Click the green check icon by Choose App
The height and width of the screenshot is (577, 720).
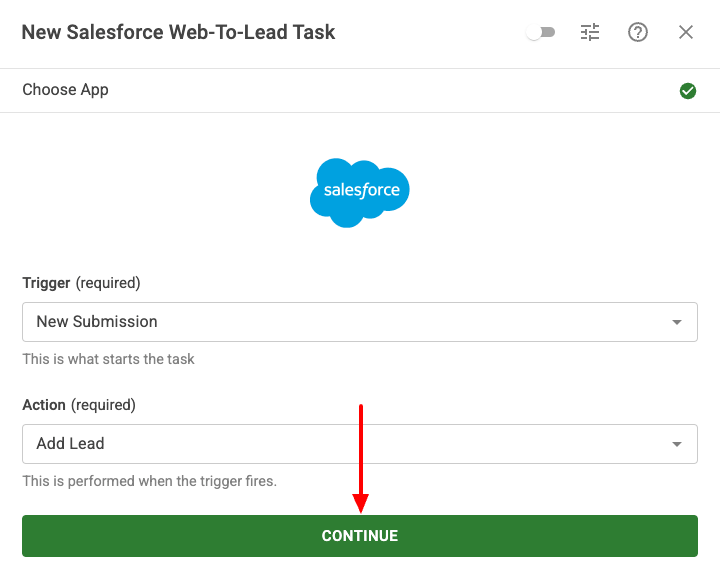point(687,91)
